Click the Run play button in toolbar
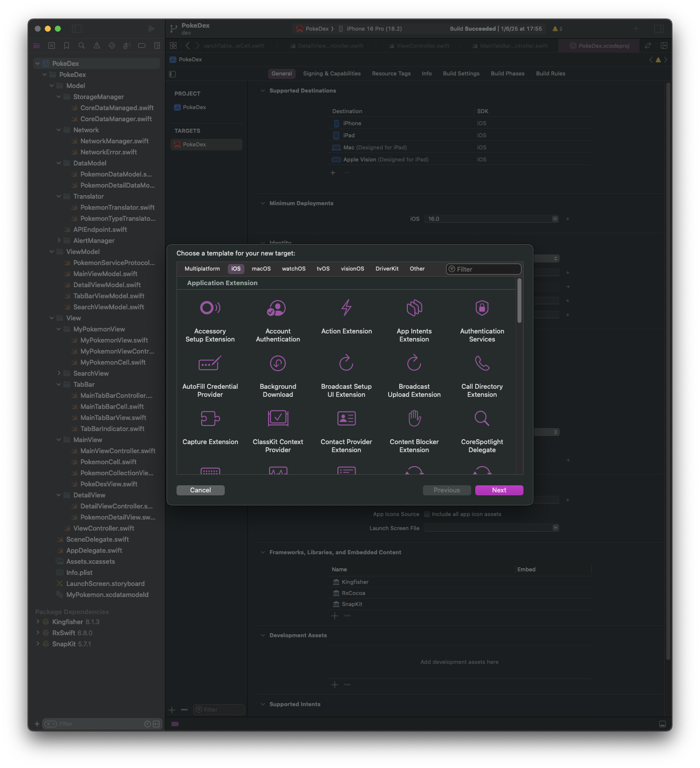This screenshot has width=700, height=768. point(151,29)
